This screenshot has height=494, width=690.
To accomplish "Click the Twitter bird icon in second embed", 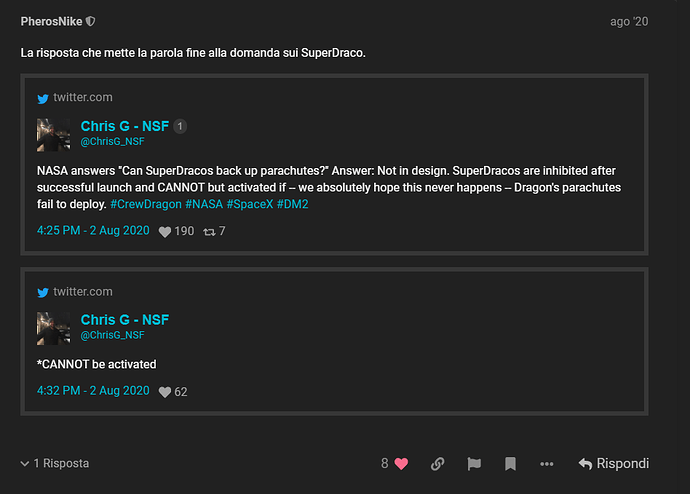I will (43, 292).
